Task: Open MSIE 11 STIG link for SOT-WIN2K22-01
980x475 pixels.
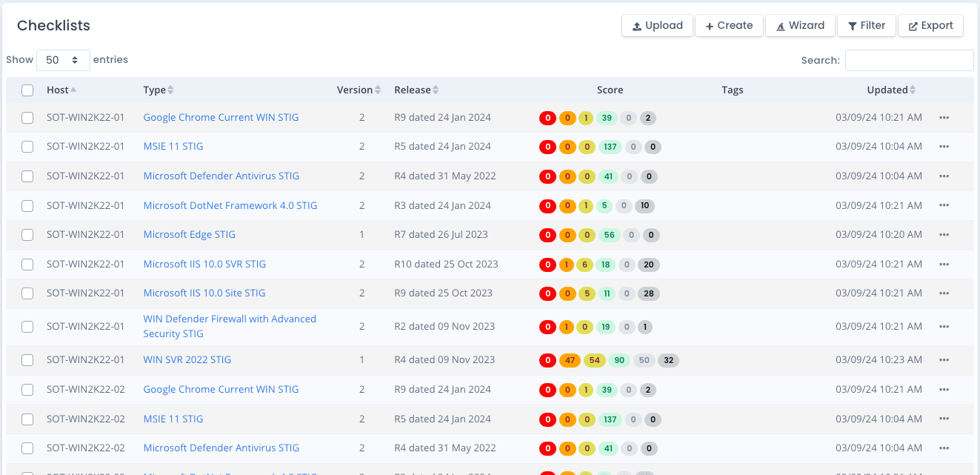Action: point(173,147)
